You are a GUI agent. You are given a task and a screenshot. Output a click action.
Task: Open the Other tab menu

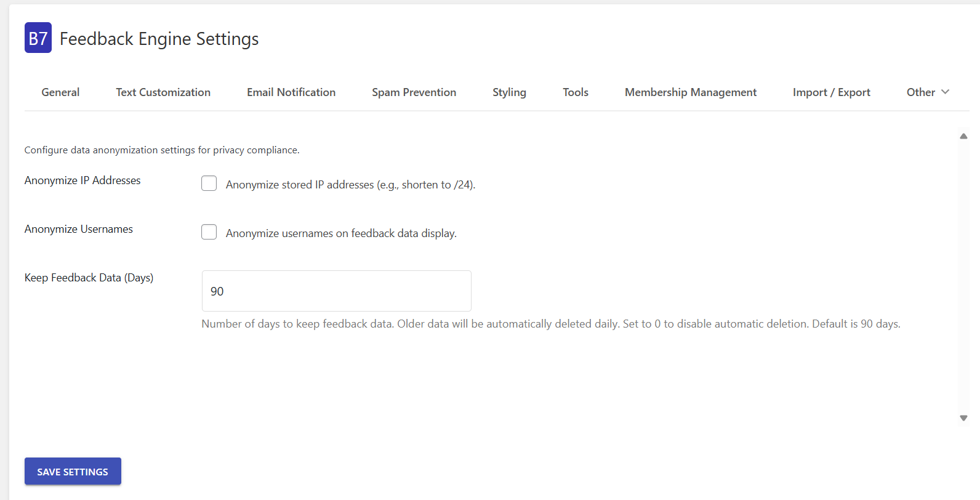928,92
